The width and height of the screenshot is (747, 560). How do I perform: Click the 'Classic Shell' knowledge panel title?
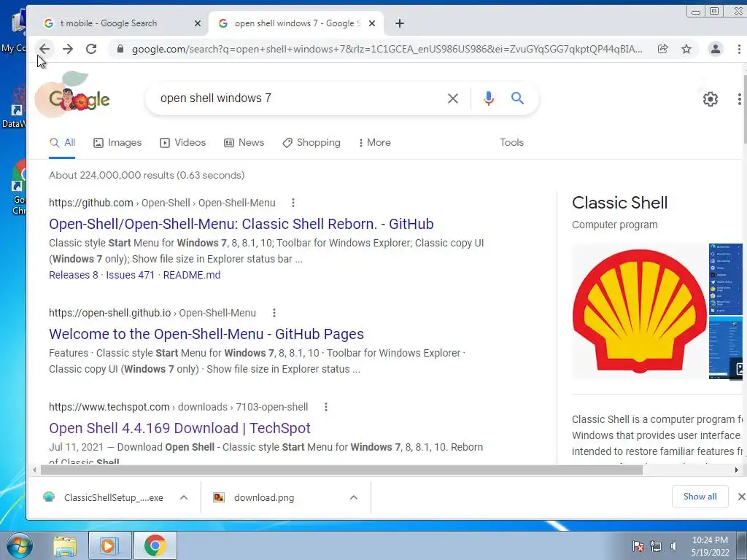(619, 203)
